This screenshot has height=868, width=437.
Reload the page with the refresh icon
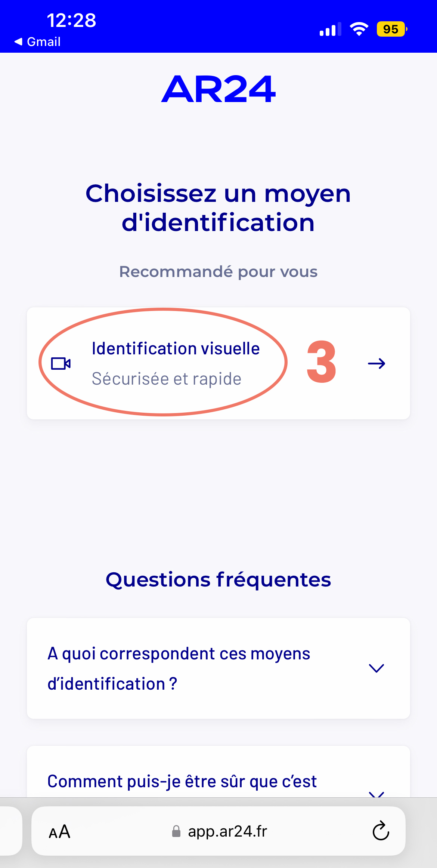click(x=381, y=831)
